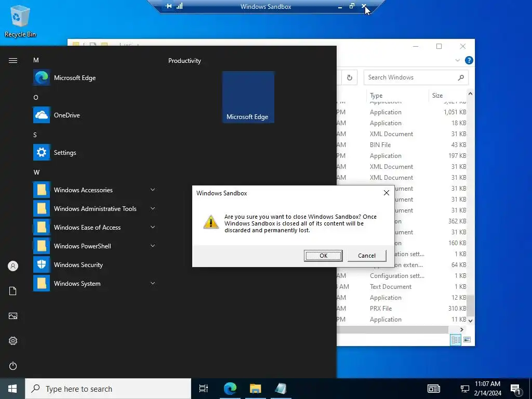
Task: Click Cancel in the Windows Sandbox dialog
Action: point(367,256)
